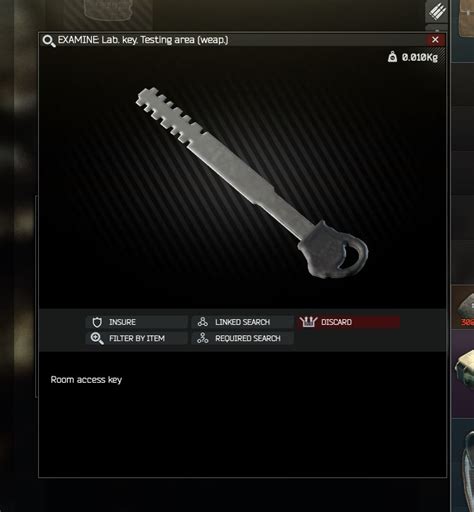The width and height of the screenshot is (474, 512).
Task: Click the Lab. key 3D preview image
Action: tap(252, 183)
